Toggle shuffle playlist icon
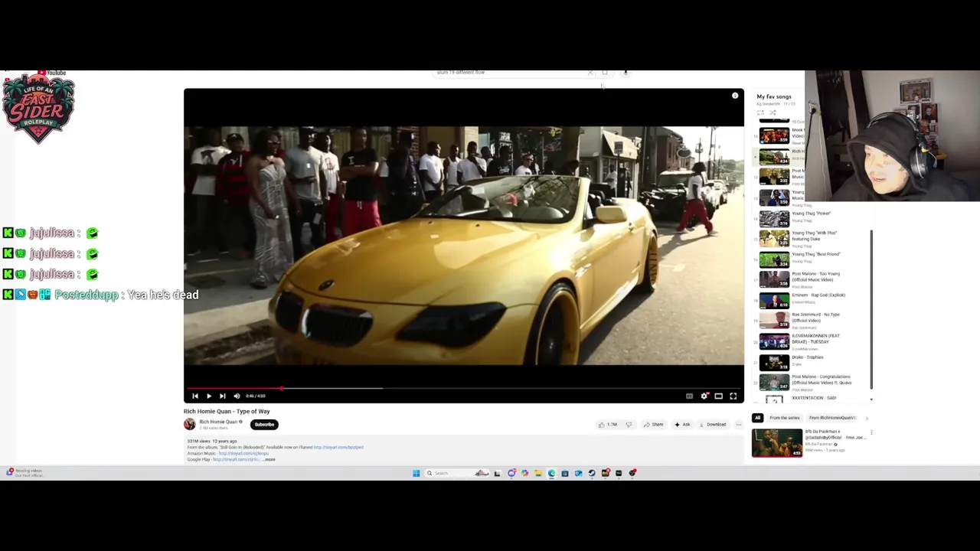This screenshot has height=551, width=980. [773, 112]
